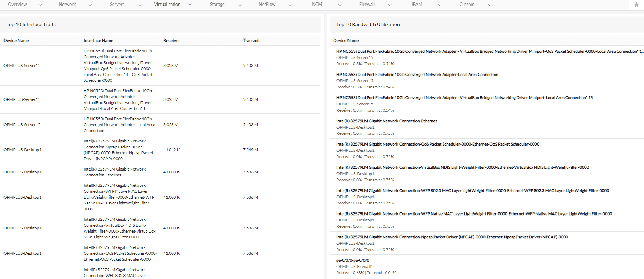Switch to the Network tab
644x279 pixels.
(67, 5)
